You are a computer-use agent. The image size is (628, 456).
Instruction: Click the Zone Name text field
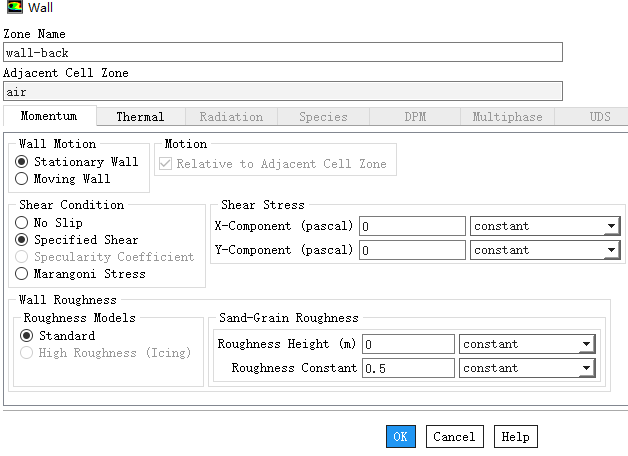click(x=282, y=52)
